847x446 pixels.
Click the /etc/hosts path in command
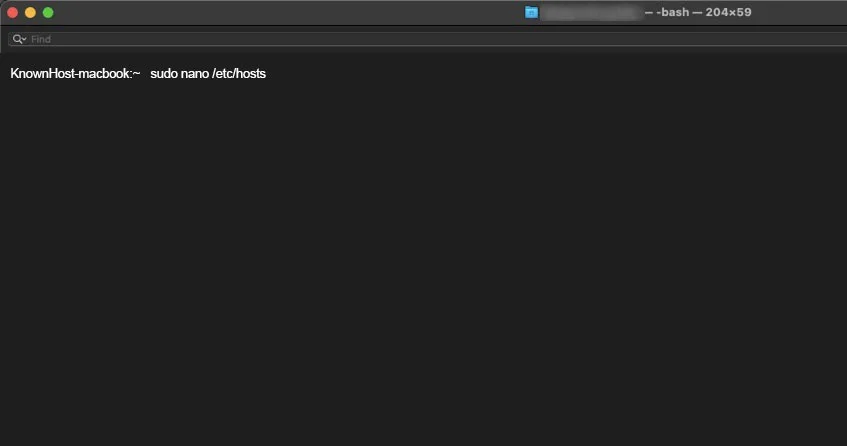(x=239, y=74)
